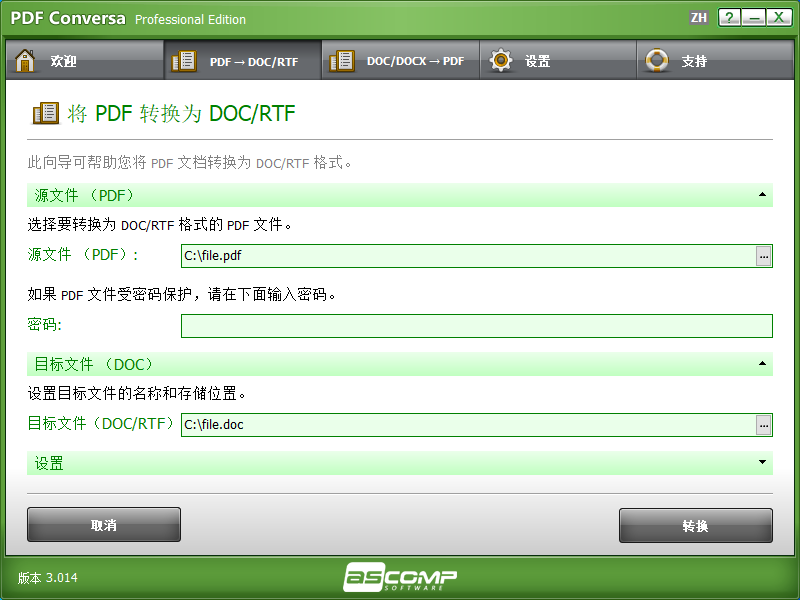This screenshot has width=800, height=600.
Task: Browse for the target DOC file
Action: click(x=763, y=425)
